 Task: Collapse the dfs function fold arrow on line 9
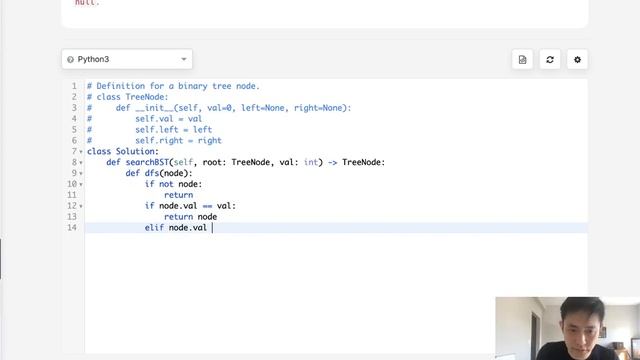pos(81,173)
